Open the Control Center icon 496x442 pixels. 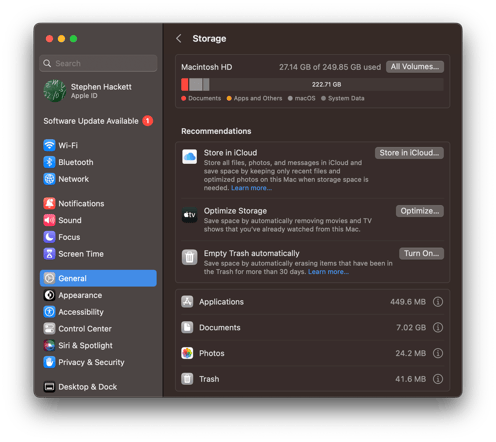coord(49,329)
